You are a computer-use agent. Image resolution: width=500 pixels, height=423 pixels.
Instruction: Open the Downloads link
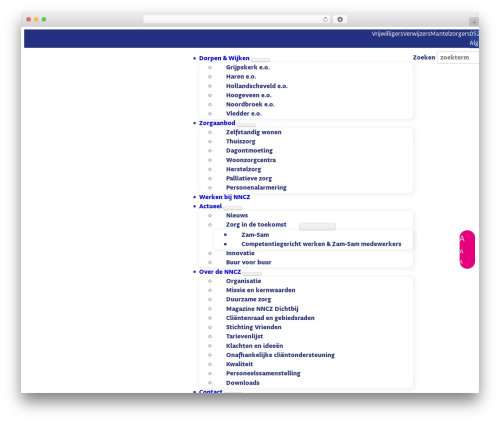(x=243, y=383)
